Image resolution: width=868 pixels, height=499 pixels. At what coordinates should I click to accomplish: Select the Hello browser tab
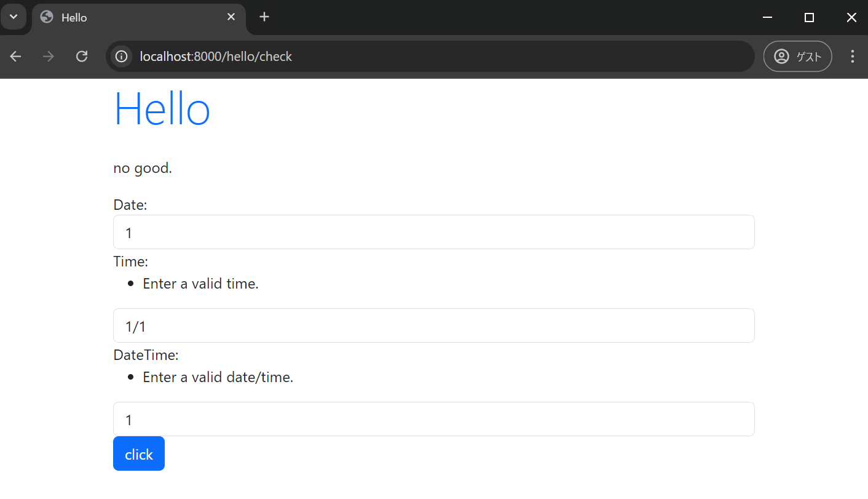tap(111, 17)
